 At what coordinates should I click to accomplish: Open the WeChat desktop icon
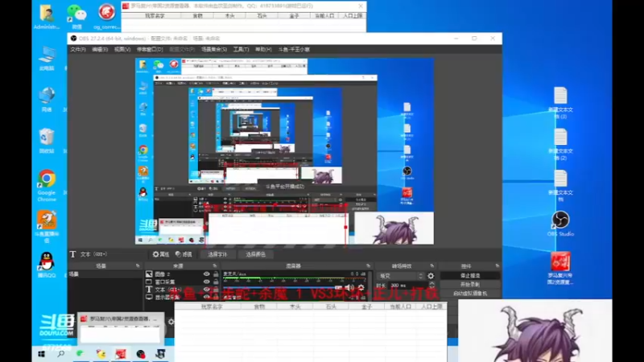point(76,16)
